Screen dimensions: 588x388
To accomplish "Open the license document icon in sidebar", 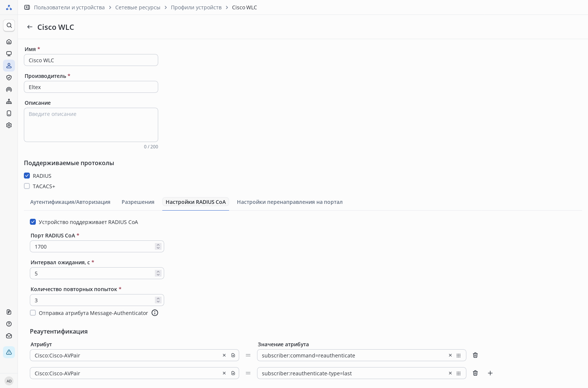I will (9, 312).
